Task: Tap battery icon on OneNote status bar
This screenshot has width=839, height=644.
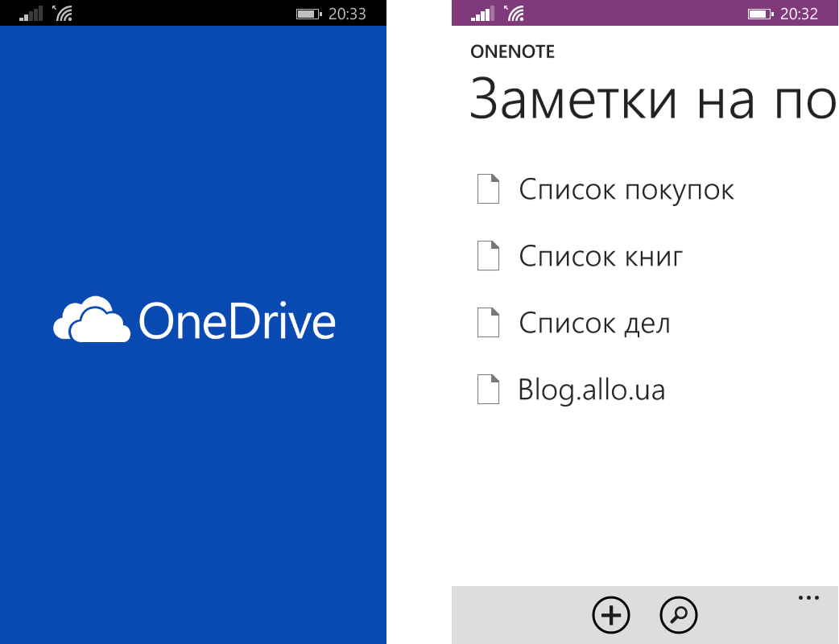Action: coord(760,14)
